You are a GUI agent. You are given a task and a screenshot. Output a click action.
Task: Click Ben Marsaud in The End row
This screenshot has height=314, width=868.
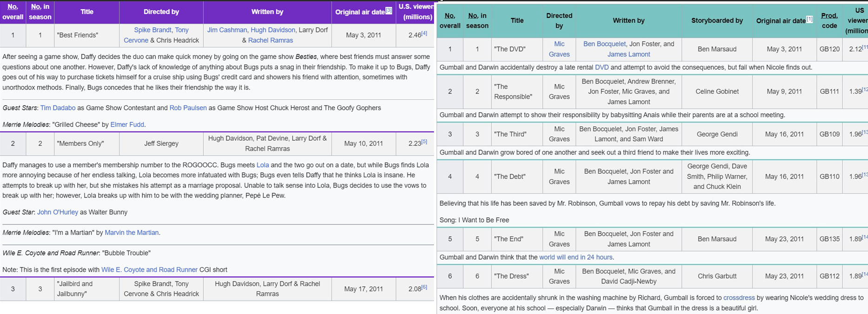(x=717, y=239)
